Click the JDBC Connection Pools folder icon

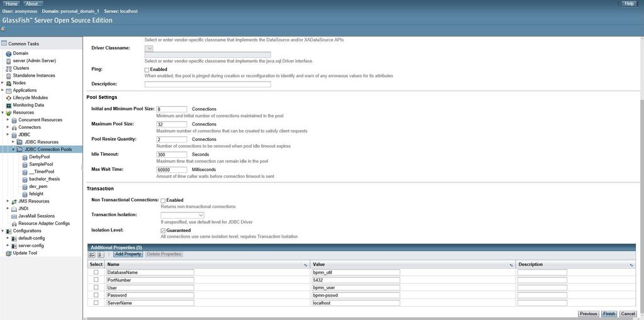point(20,150)
